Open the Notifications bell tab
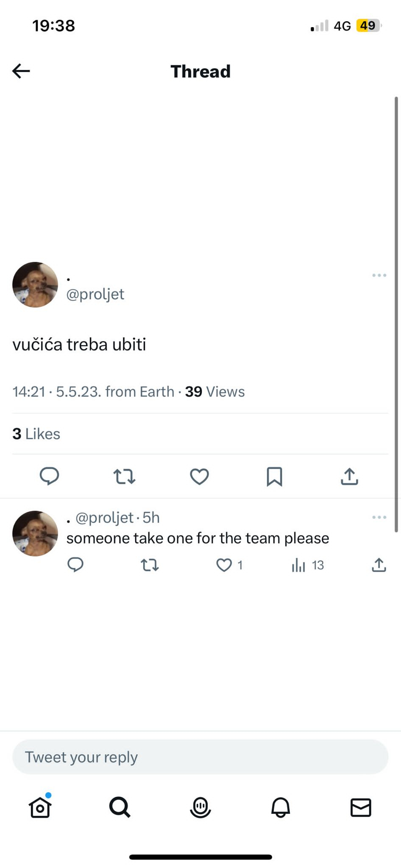The image size is (401, 868). [x=281, y=807]
